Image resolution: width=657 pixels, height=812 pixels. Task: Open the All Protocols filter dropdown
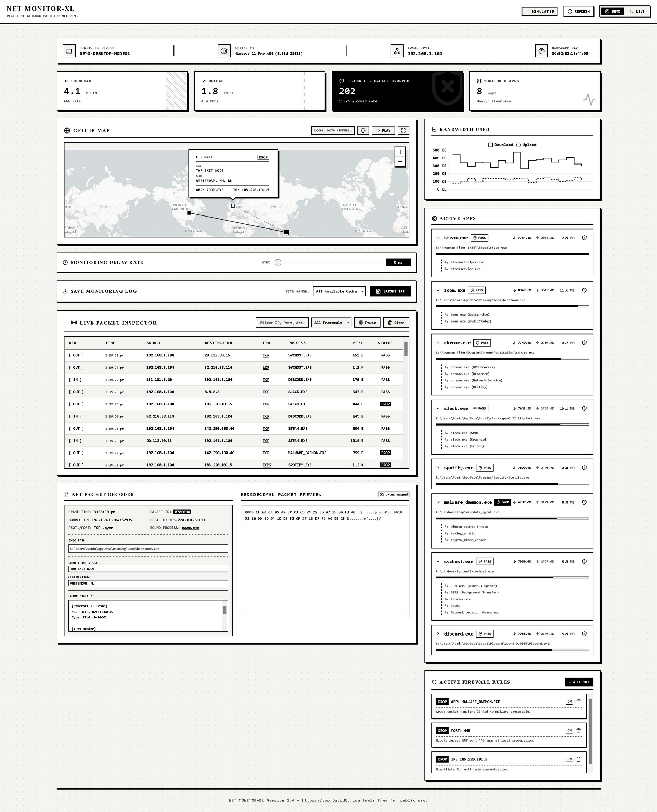click(x=331, y=323)
